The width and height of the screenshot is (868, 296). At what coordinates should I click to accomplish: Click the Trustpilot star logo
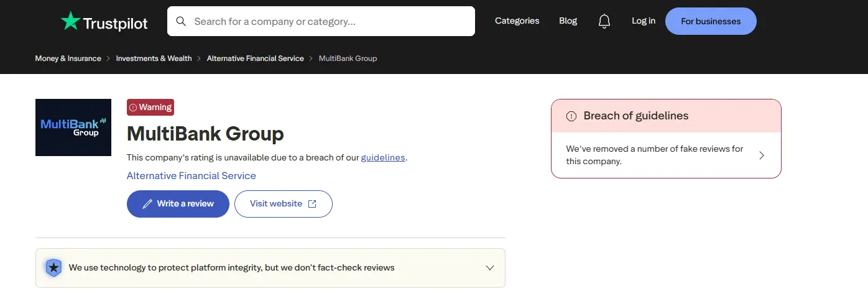point(71,21)
